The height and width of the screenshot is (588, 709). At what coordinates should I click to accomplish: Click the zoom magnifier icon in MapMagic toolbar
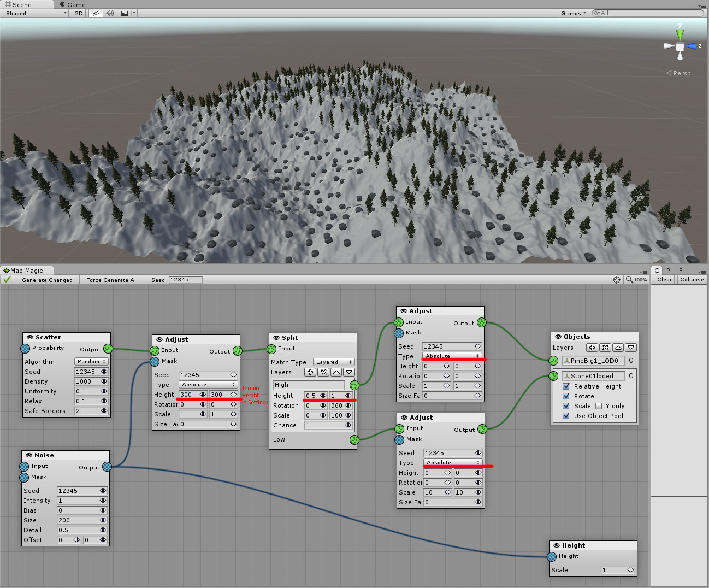[629, 279]
